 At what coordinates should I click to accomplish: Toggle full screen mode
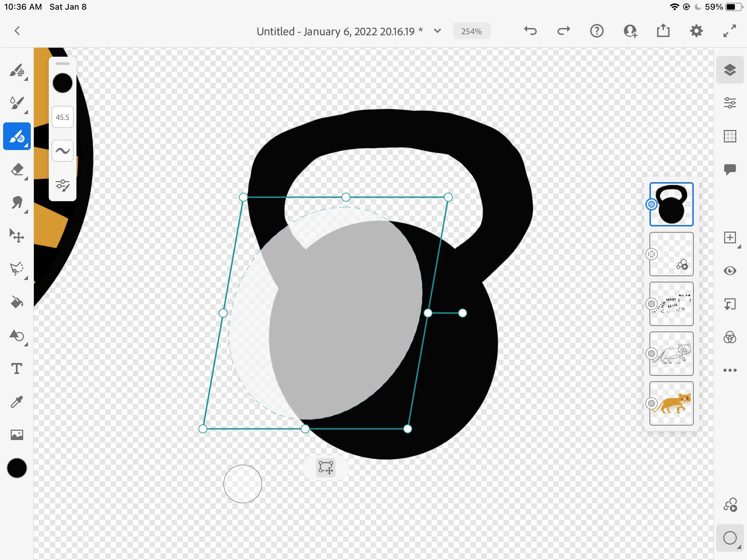pos(730,31)
